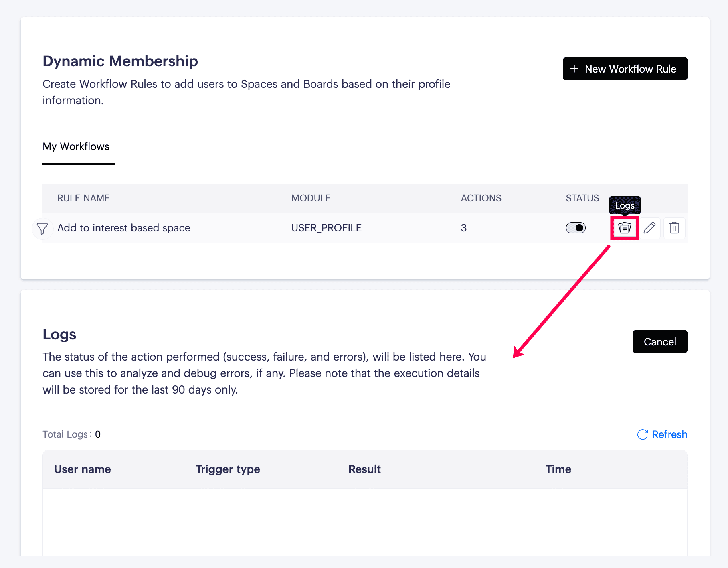Viewport: 728px width, 568px height.
Task: Click the Refresh link text for logs
Action: pos(669,434)
